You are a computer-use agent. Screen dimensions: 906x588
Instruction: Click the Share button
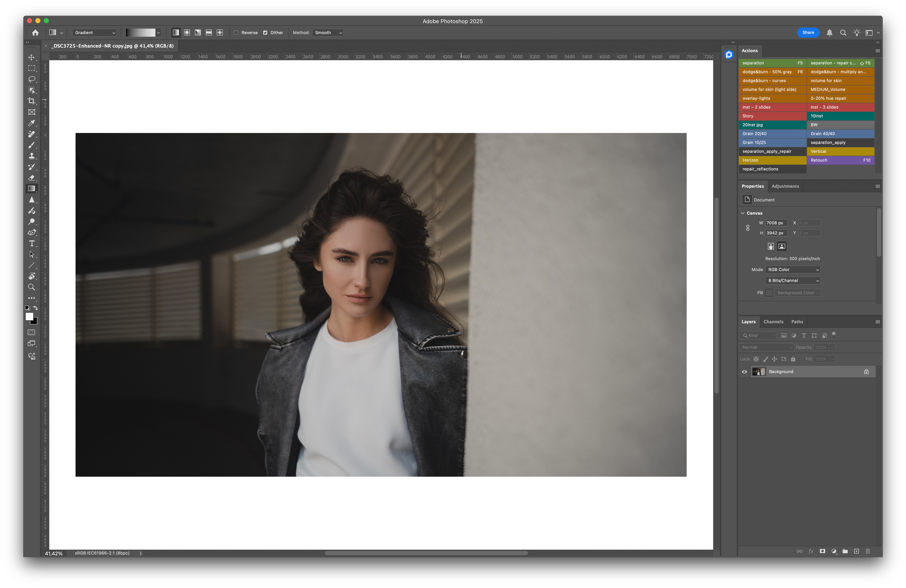click(x=808, y=33)
